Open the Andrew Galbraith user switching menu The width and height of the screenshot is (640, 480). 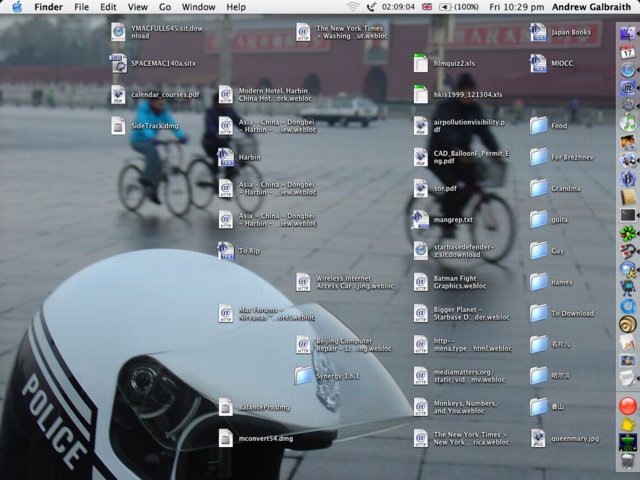591,7
